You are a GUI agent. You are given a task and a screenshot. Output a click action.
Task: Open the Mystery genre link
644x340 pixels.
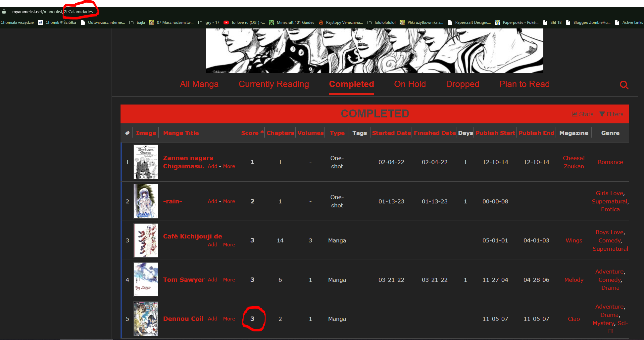point(604,323)
